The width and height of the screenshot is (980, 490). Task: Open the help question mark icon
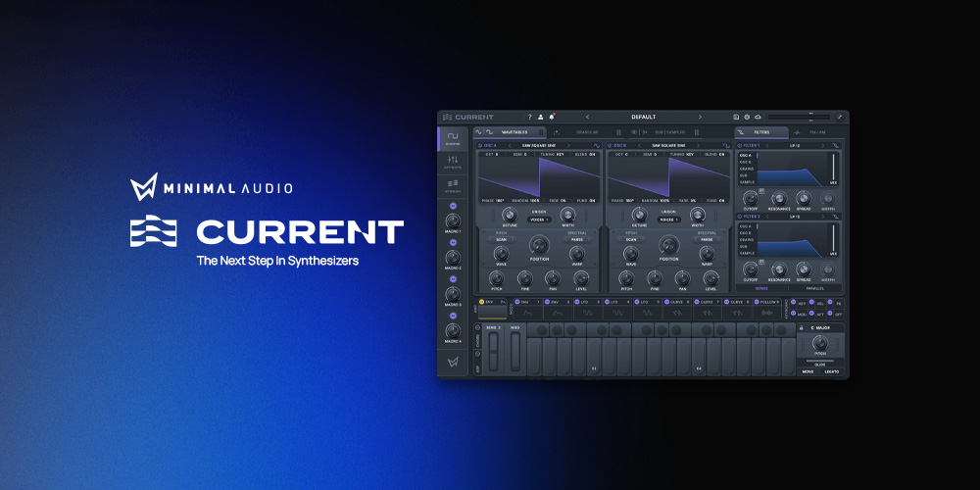tap(530, 117)
